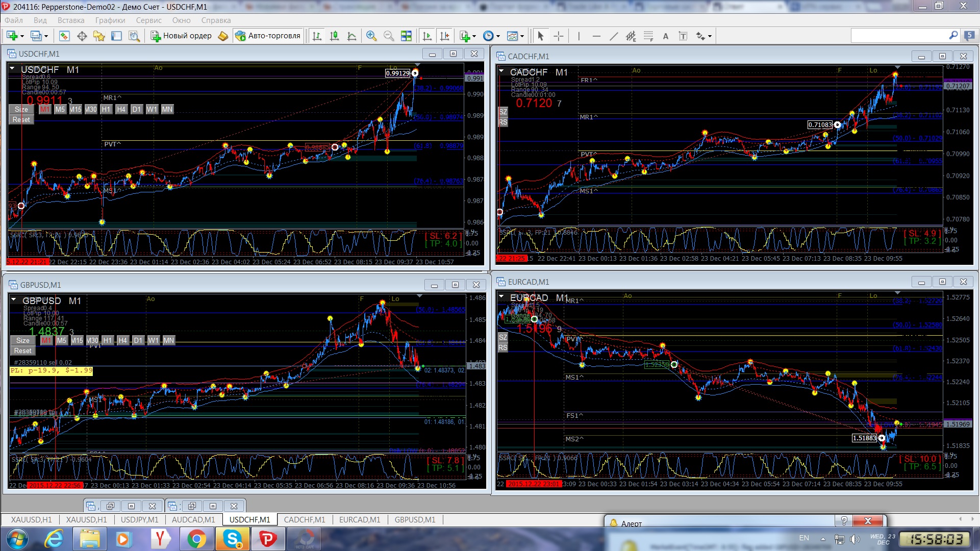Open the Справка menu
This screenshot has width=980, height=551.
[x=216, y=20]
